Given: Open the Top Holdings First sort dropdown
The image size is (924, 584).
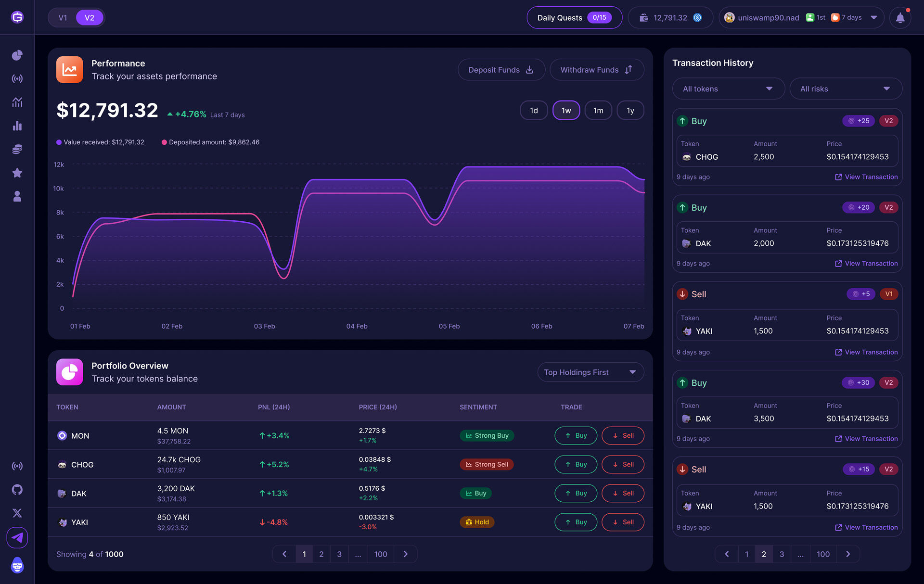Looking at the screenshot, I should point(590,372).
